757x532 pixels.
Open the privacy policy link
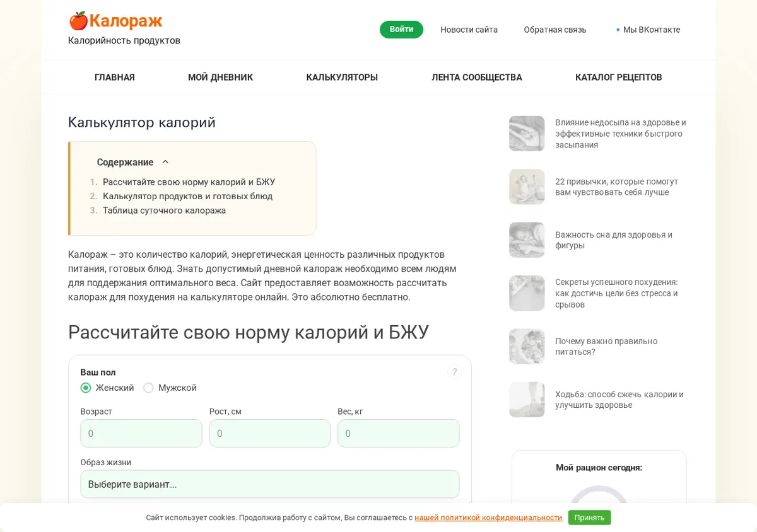(488, 518)
